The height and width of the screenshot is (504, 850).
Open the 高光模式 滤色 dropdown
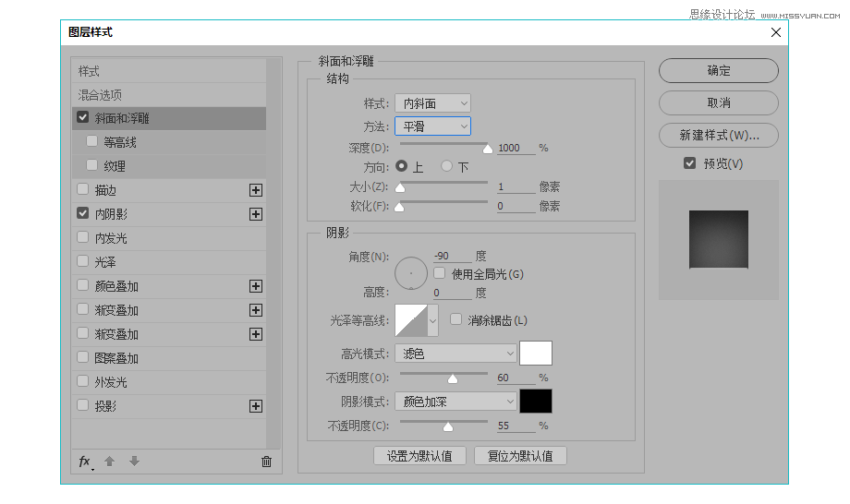(455, 354)
